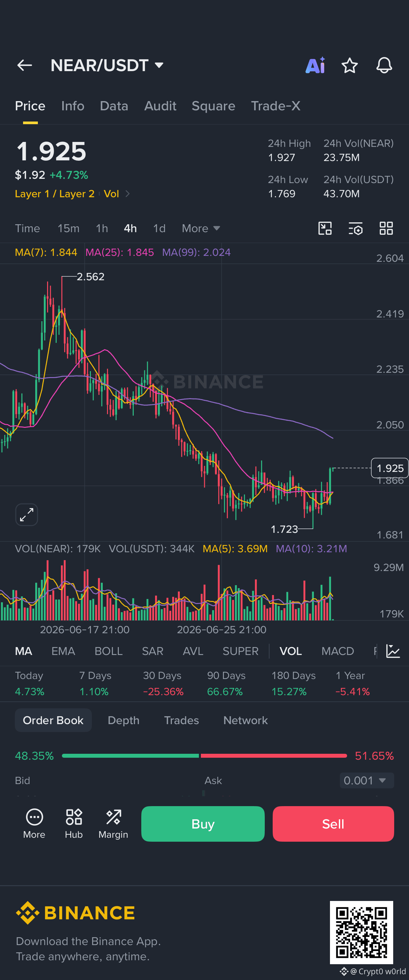
Task: Toggle the SAR indicator
Action: tap(152, 651)
